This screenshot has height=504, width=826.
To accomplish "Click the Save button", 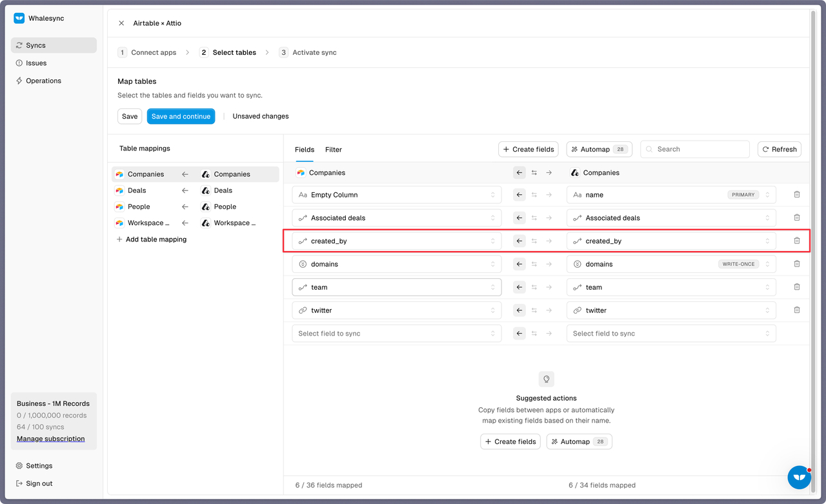I will 130,116.
